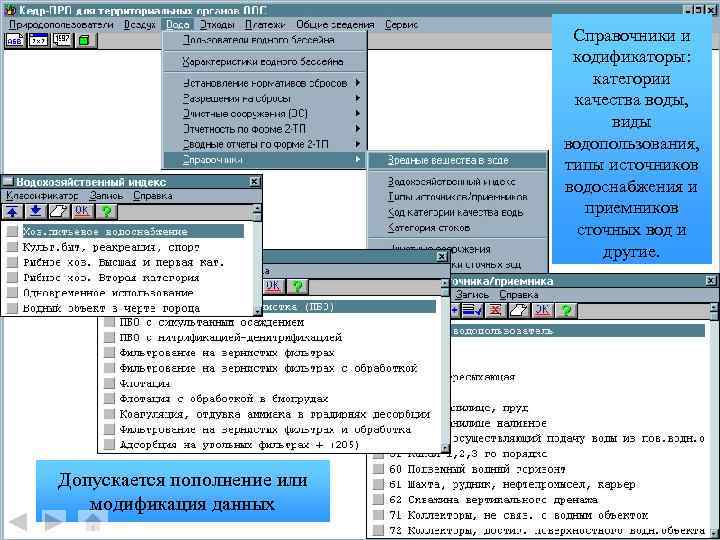This screenshot has height=540, width=720.
Task: Click the OK icon in источника/приемника toolbar
Action: click(x=542, y=310)
